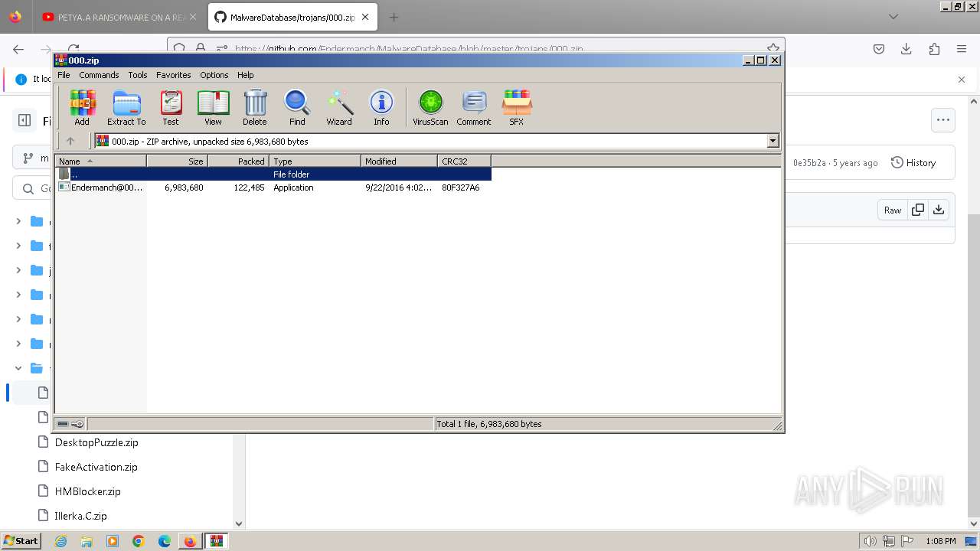Image resolution: width=980 pixels, height=551 pixels.
Task: Sort by Type column header
Action: point(315,161)
